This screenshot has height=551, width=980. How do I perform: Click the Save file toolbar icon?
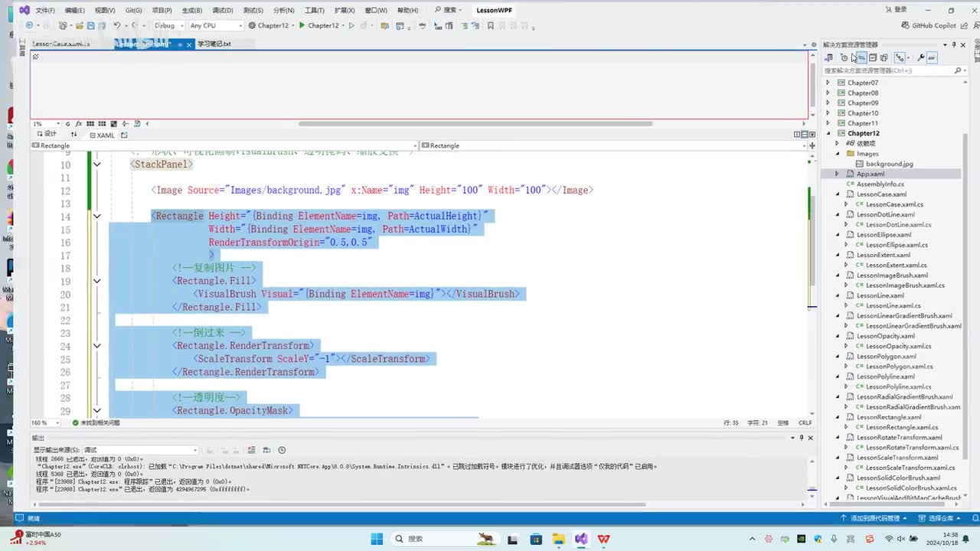(x=90, y=25)
